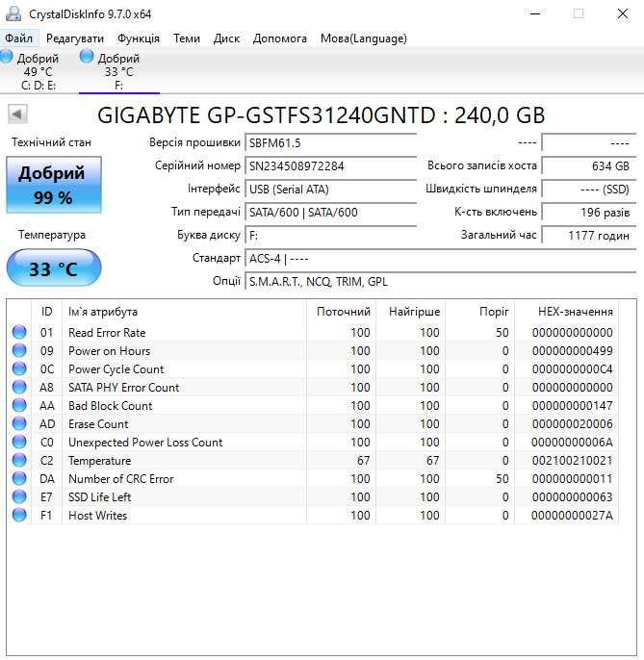Select the Erase Count attribute name

[98, 424]
